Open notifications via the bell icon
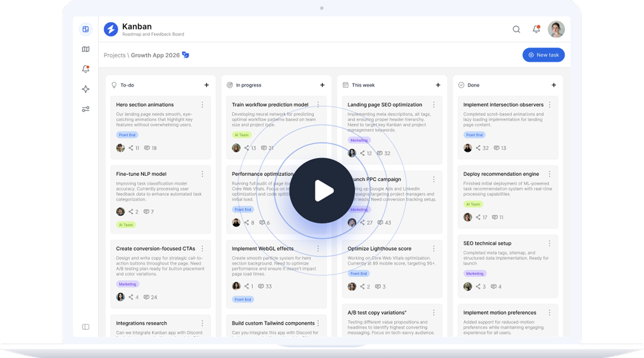The height and width of the screenshot is (358, 644). [85, 69]
